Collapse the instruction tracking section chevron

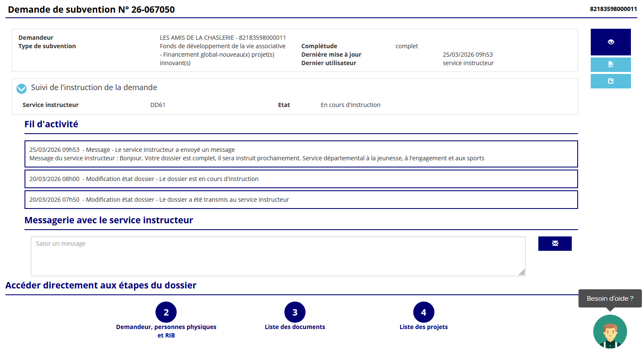[22, 88]
